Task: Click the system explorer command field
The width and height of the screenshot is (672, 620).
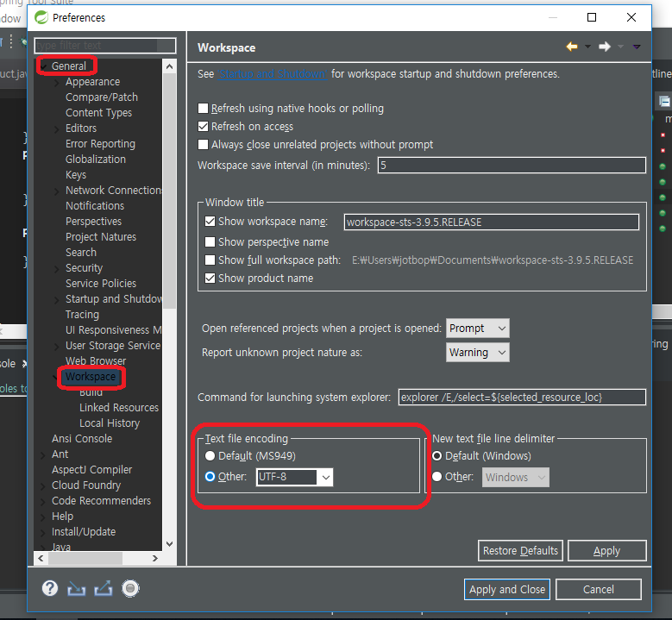Action: coord(522,398)
